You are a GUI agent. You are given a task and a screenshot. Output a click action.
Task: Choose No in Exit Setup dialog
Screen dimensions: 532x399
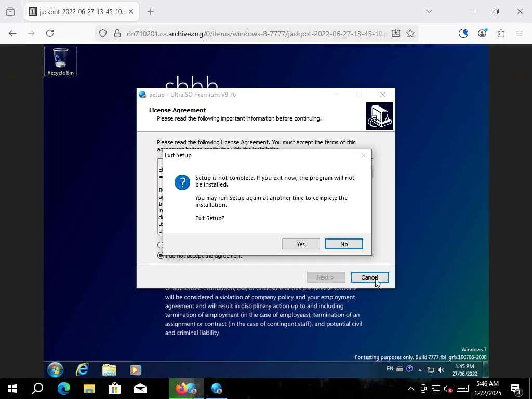click(x=344, y=244)
